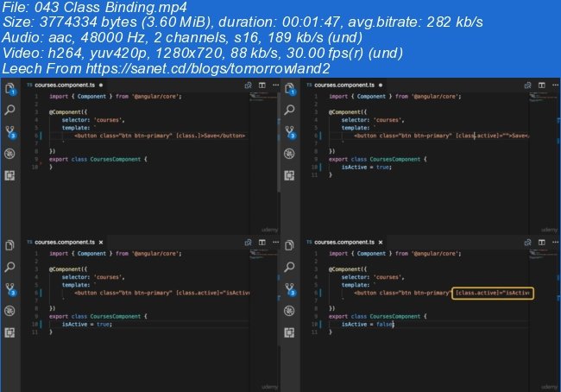Image resolution: width=561 pixels, height=392 pixels.
Task: Open Source Control in frame without isActive line
Action: point(10,132)
